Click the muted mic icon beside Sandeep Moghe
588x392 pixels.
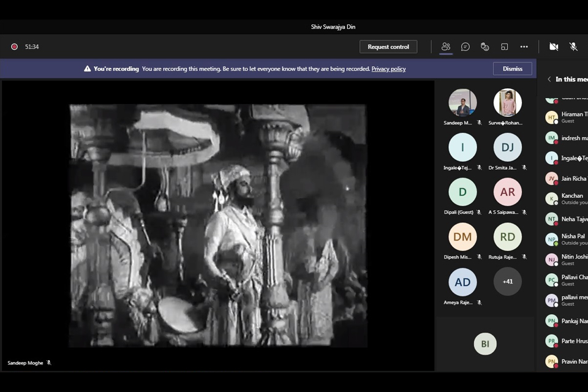(x=49, y=363)
